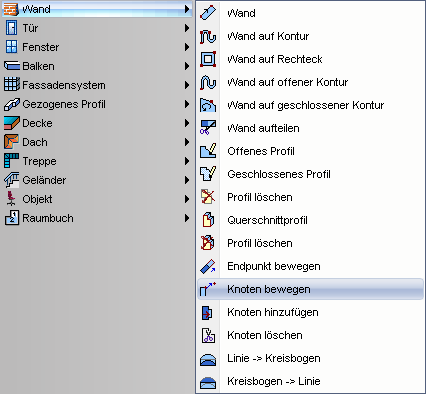The image size is (426, 394).
Task: Click the Offenes Profil icon
Action: [208, 151]
